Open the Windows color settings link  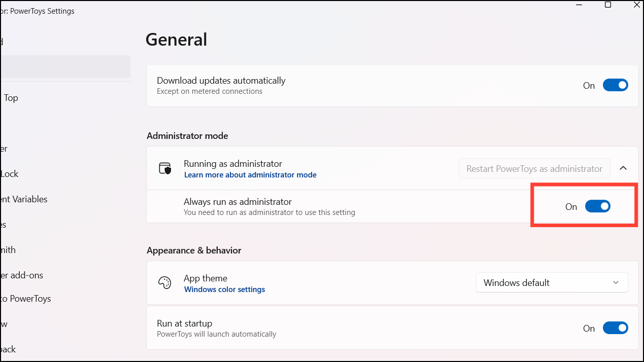[224, 289]
